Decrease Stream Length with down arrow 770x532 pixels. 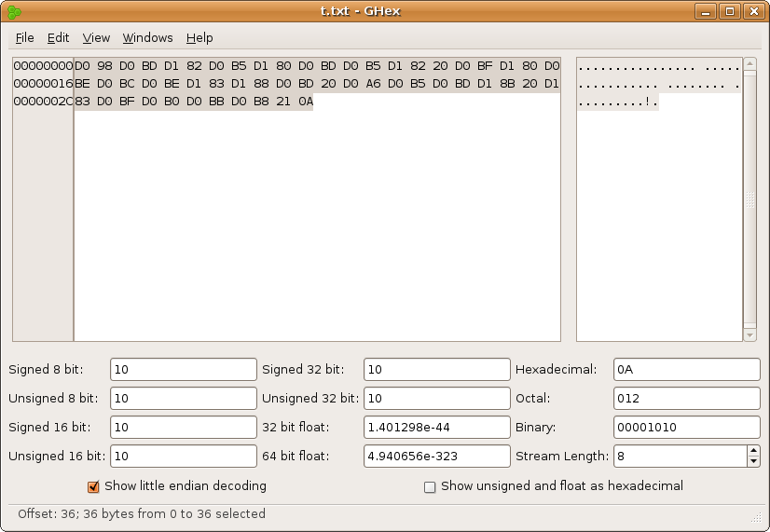753,461
